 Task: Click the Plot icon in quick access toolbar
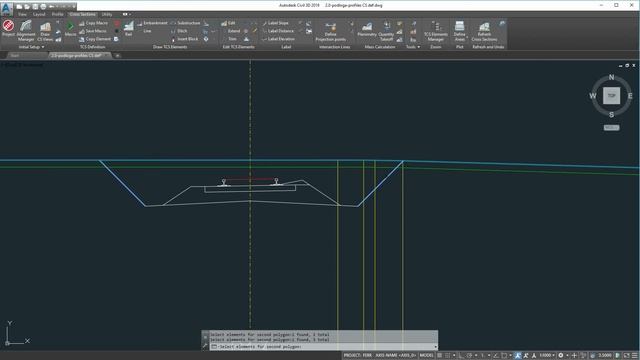[43, 7]
